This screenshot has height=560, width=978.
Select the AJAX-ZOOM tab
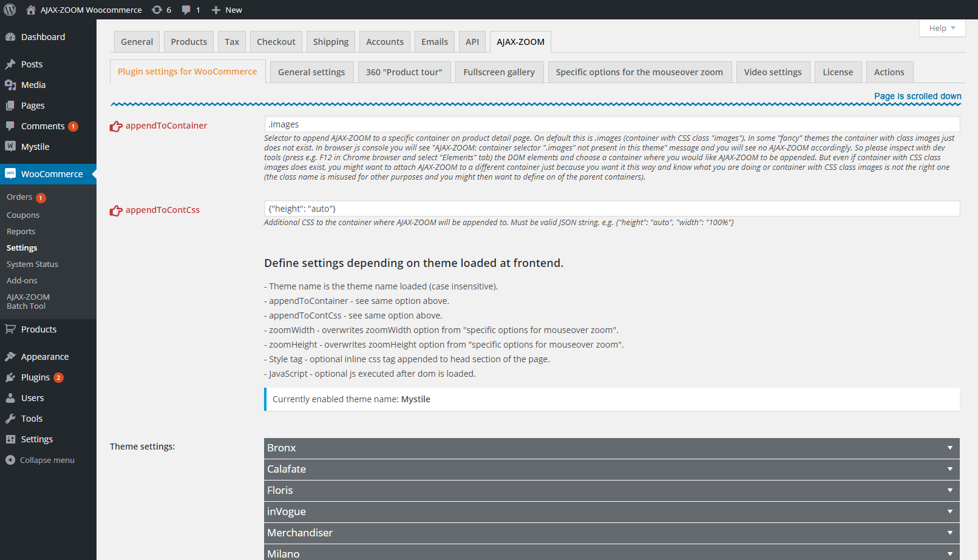(x=520, y=42)
